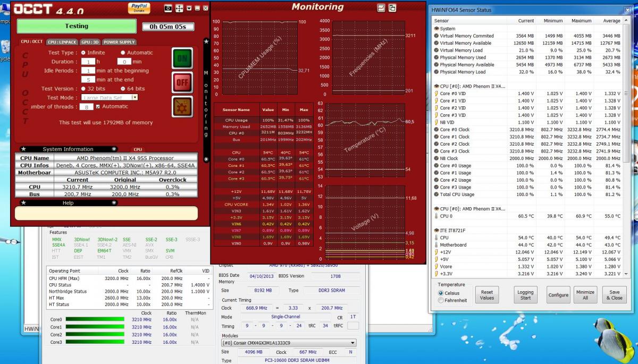
Task: Toggle the Automatic threads checkbox
Action: pyautogui.click(x=98, y=106)
